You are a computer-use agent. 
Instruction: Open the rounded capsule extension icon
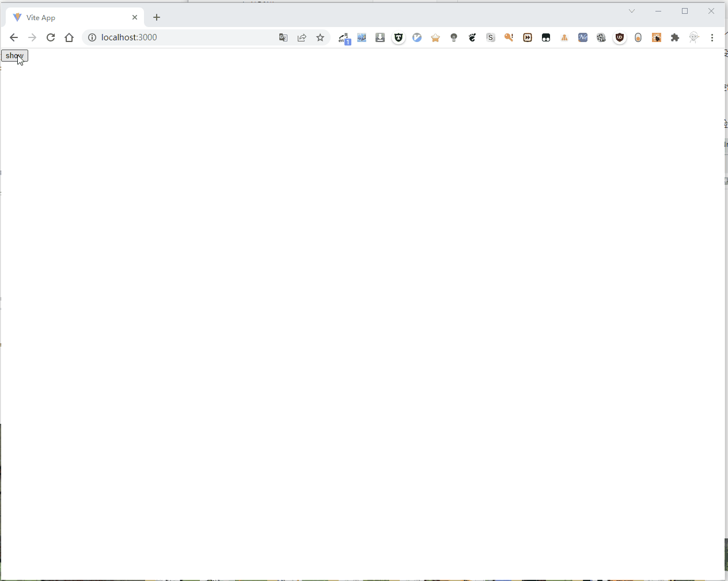638,37
